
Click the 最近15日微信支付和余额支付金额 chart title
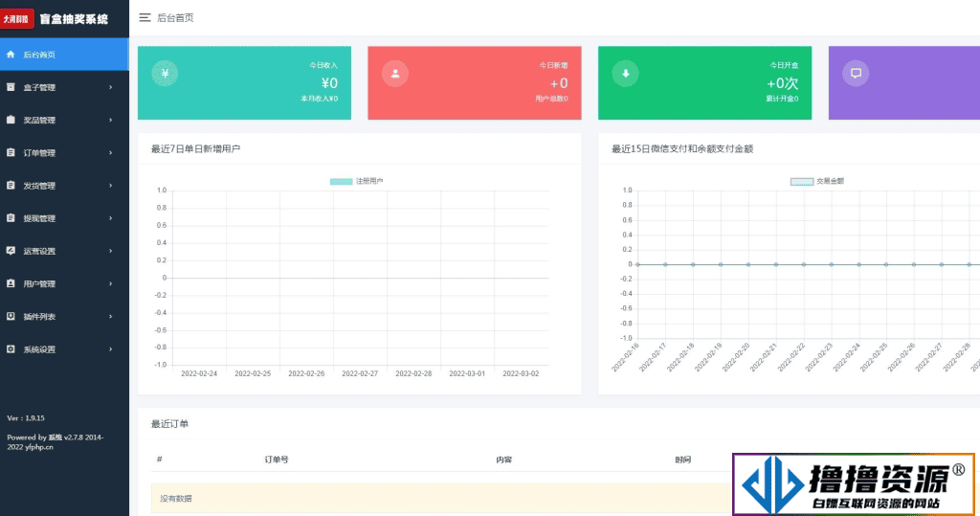(x=682, y=148)
